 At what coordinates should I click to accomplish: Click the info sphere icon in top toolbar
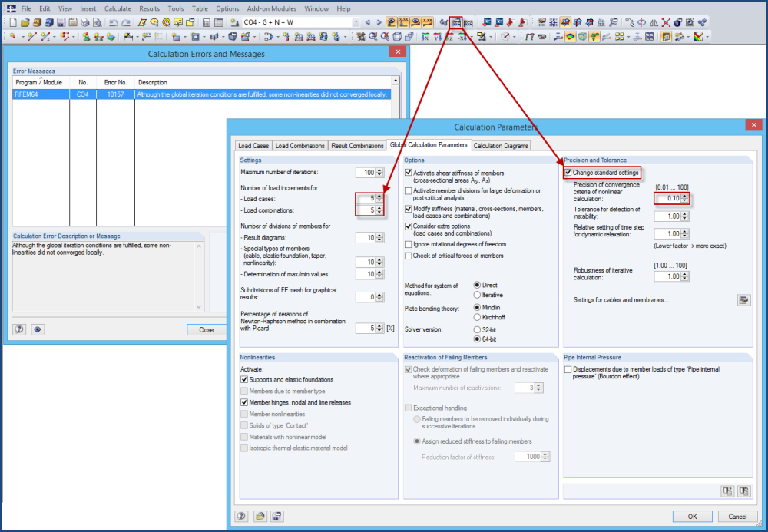click(x=678, y=22)
